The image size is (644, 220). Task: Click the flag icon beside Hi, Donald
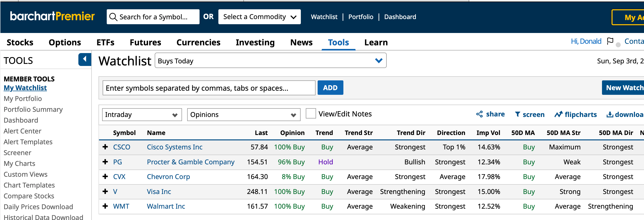[610, 41]
